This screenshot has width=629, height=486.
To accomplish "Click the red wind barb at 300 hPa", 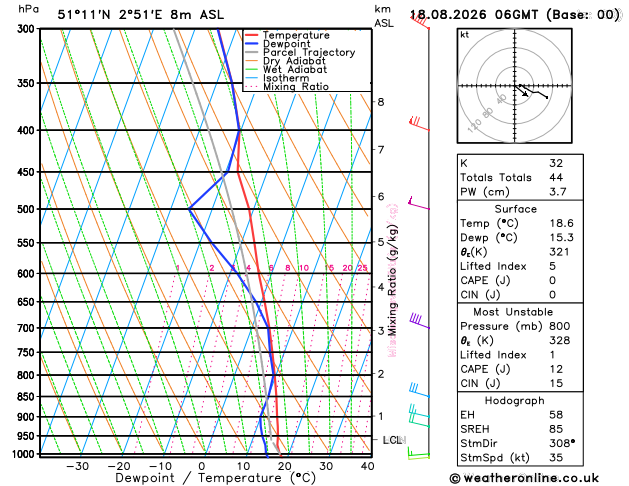I will tap(420, 21).
